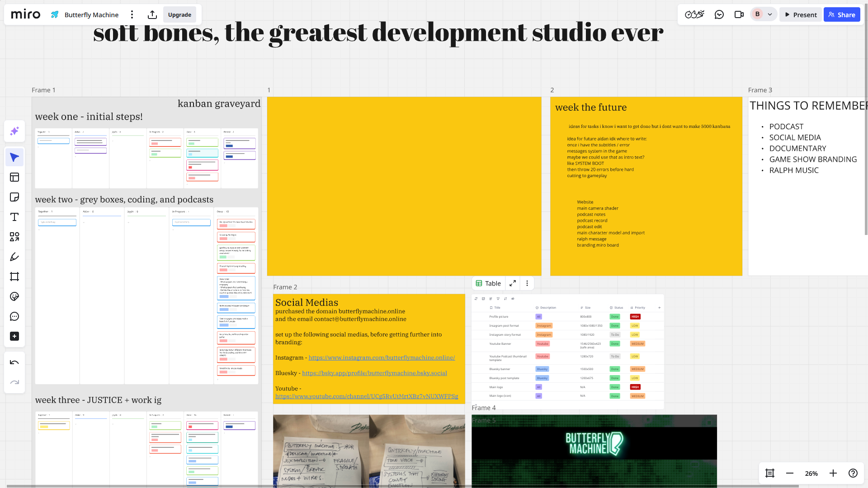Zoom in with the plus button
Image resolution: width=868 pixels, height=488 pixels.
click(x=833, y=473)
